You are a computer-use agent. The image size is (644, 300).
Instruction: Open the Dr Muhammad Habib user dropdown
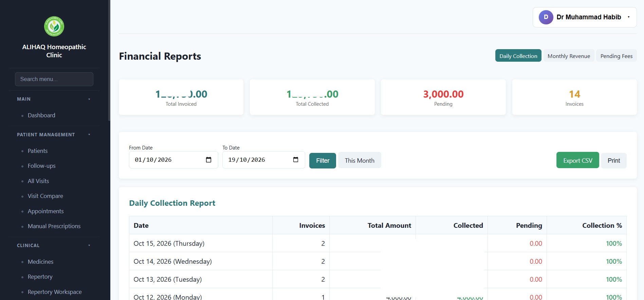(x=585, y=17)
